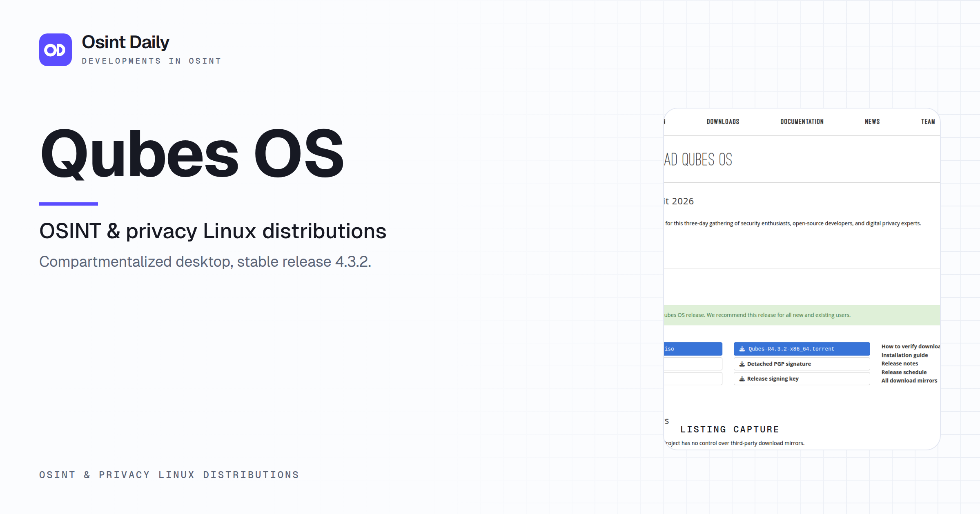Click the Osint Daily OD logo icon
980x514 pixels.
56,50
